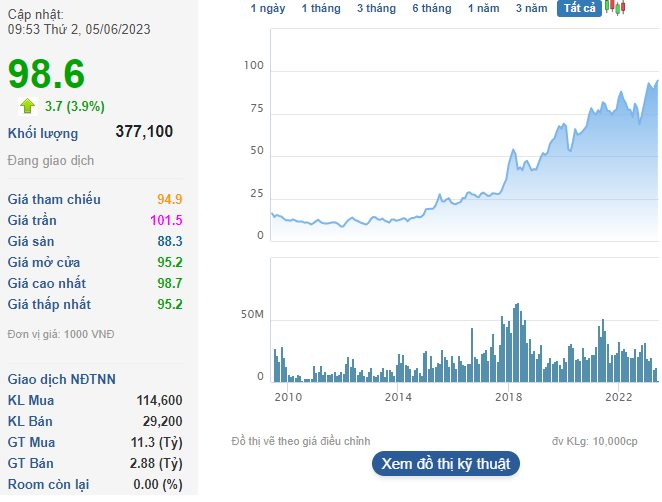Viewport: 662px width, 502px height.
Task: Click the "Đang giao dịch" status text
Action: [51, 161]
